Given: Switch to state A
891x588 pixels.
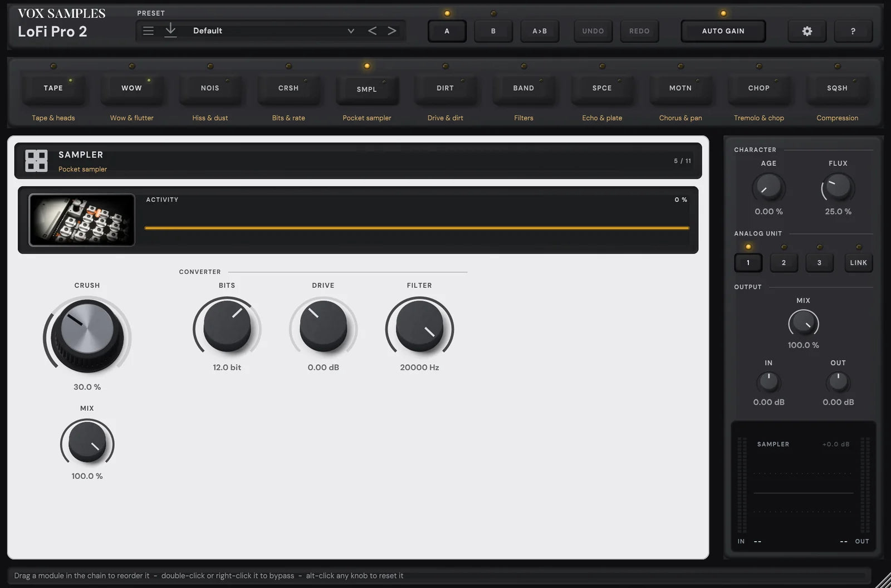Looking at the screenshot, I should (x=447, y=31).
